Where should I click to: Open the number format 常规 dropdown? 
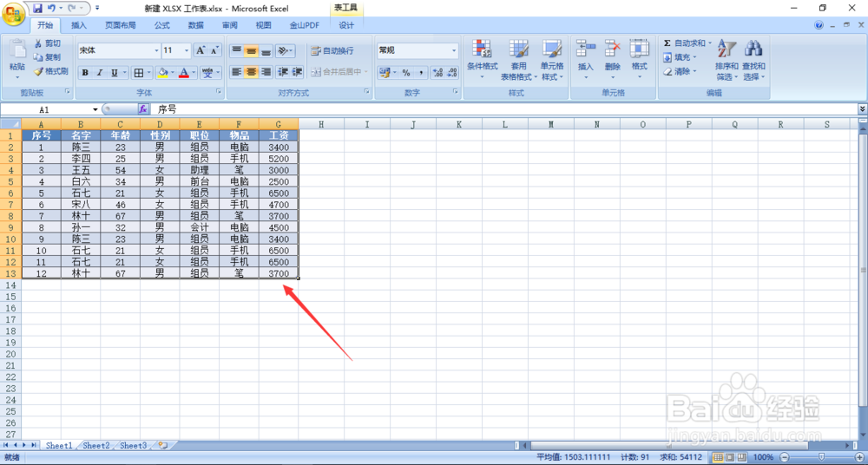[x=455, y=50]
